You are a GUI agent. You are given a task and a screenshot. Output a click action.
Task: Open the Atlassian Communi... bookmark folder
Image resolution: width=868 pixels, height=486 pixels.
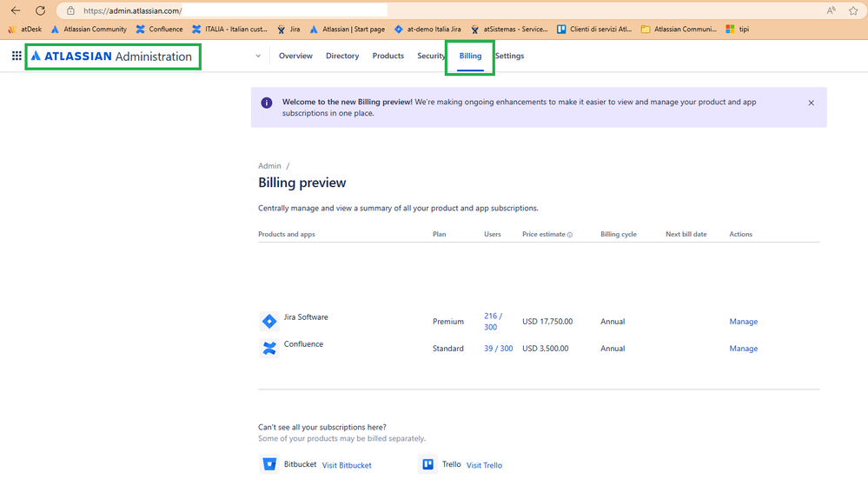679,30
